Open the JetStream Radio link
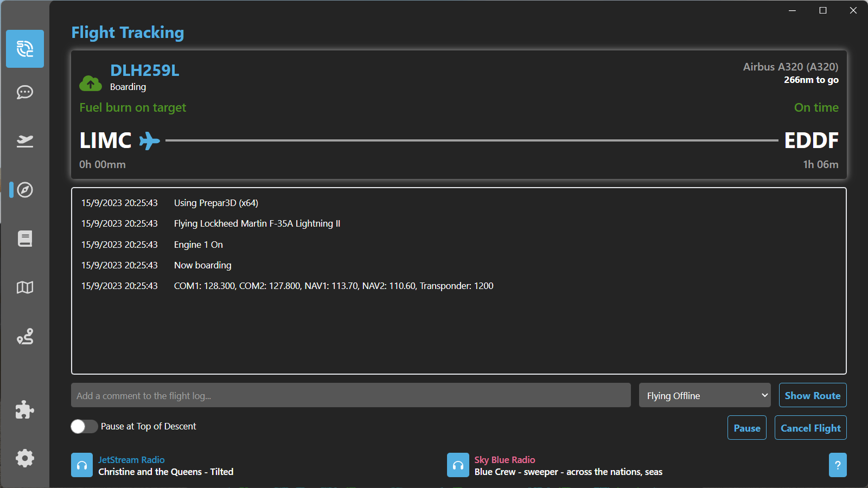Screen dimensions: 868x488 131,460
